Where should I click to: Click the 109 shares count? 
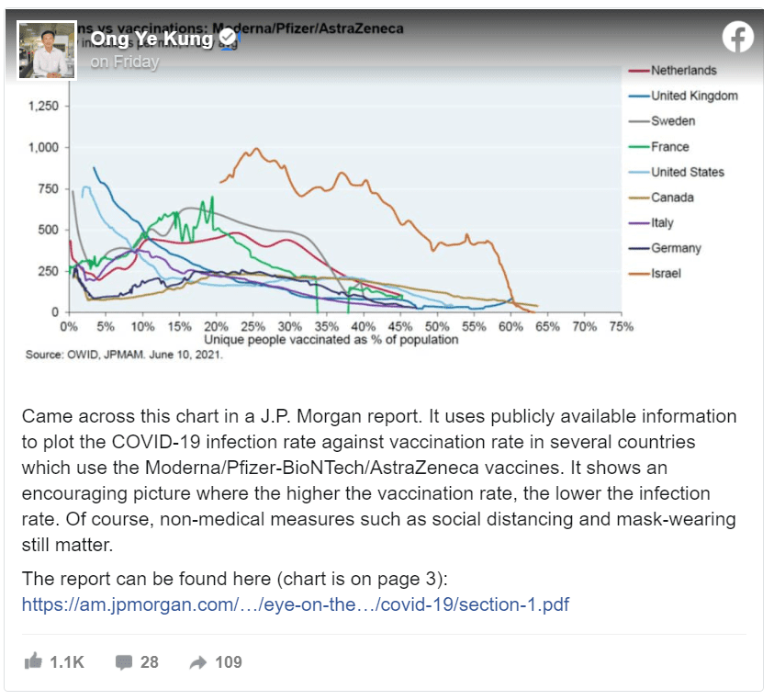(228, 661)
